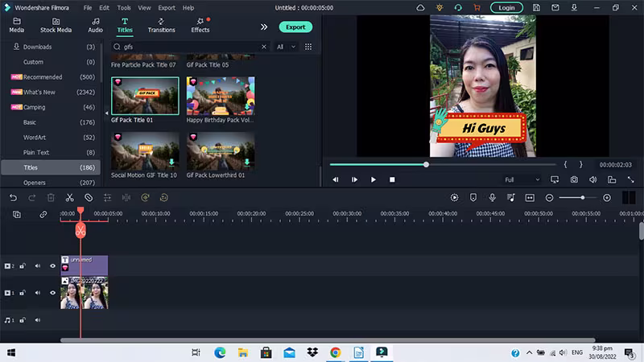The height and width of the screenshot is (362, 644).
Task: Click the Export button
Action: (295, 27)
